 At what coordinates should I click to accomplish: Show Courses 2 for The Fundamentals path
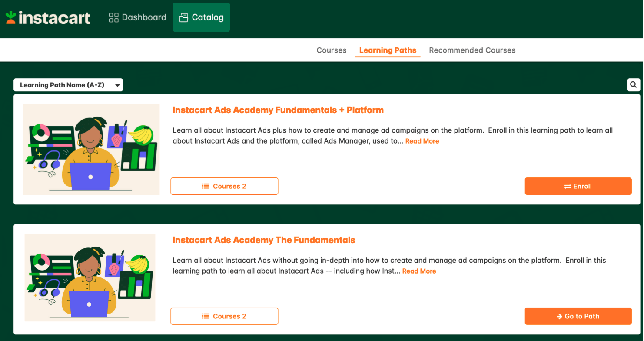tap(224, 316)
